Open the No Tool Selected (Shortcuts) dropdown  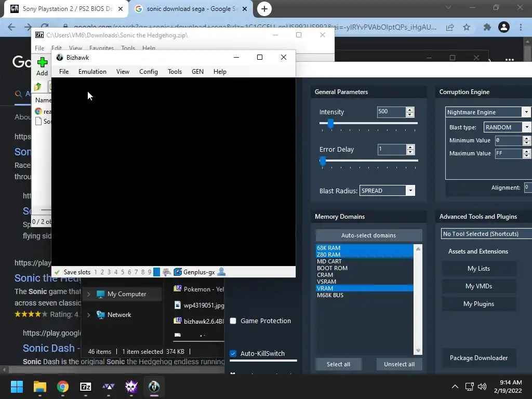[x=486, y=234]
